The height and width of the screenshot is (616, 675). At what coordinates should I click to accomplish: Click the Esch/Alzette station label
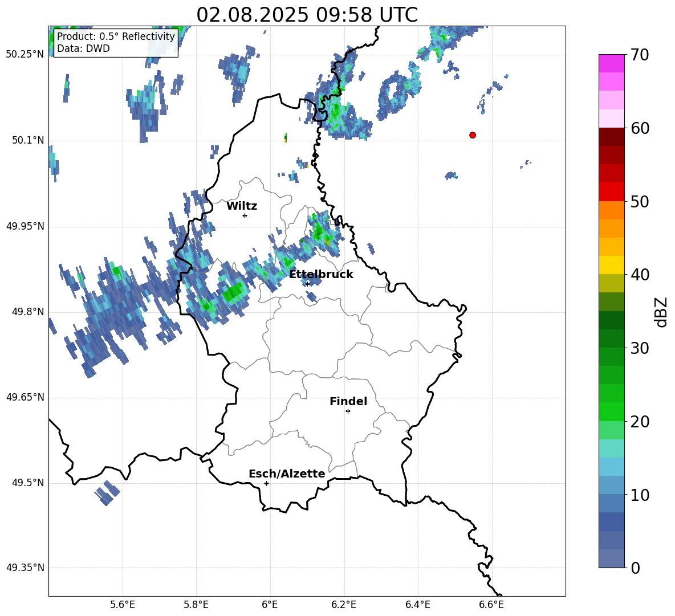pyautogui.click(x=287, y=474)
